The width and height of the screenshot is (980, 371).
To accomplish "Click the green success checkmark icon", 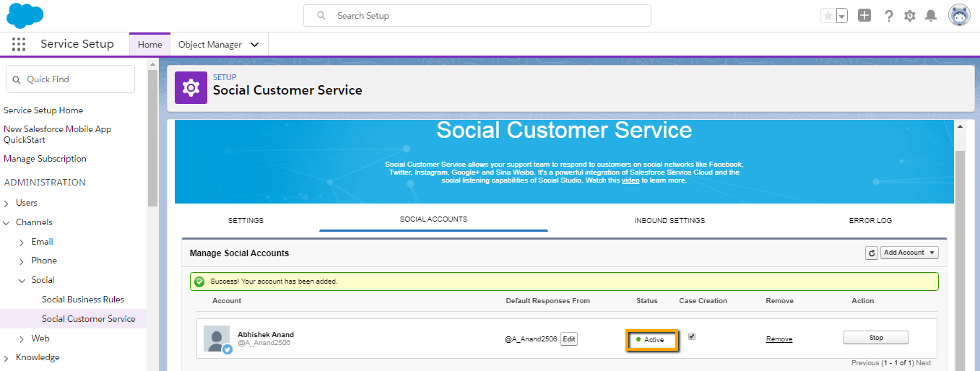I will [x=199, y=281].
